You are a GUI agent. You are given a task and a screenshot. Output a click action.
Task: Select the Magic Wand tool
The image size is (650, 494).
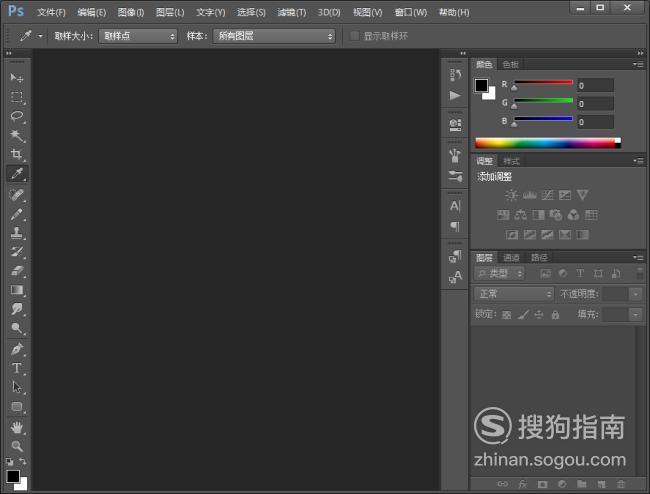pos(17,135)
